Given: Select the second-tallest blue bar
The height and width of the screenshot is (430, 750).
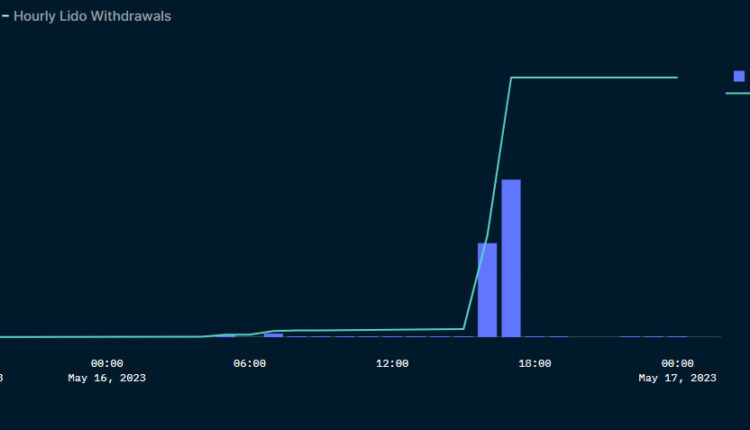Looking at the screenshot, I should pos(487,290).
